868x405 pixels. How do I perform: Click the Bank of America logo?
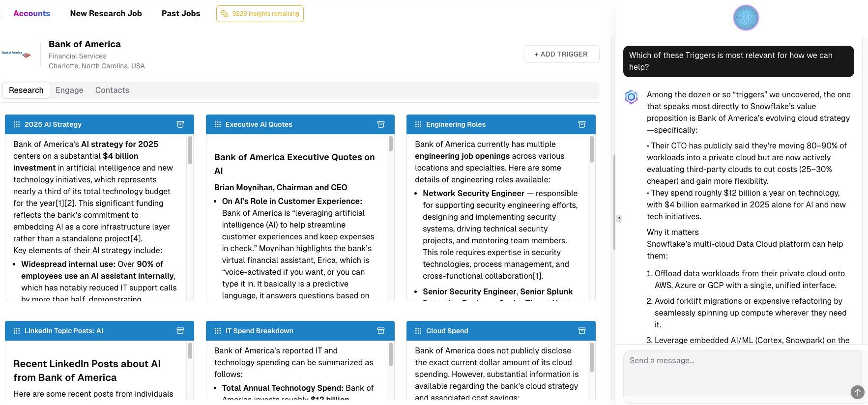[17, 54]
